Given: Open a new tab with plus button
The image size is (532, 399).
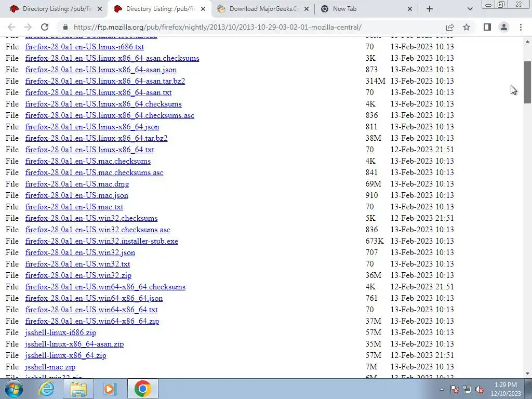Looking at the screenshot, I should [x=430, y=9].
